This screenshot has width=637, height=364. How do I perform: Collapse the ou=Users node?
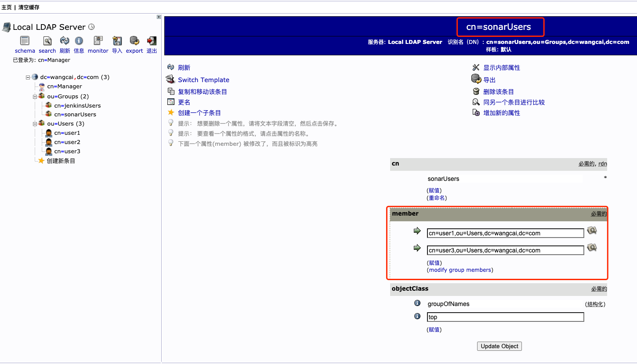pyautogui.click(x=34, y=123)
